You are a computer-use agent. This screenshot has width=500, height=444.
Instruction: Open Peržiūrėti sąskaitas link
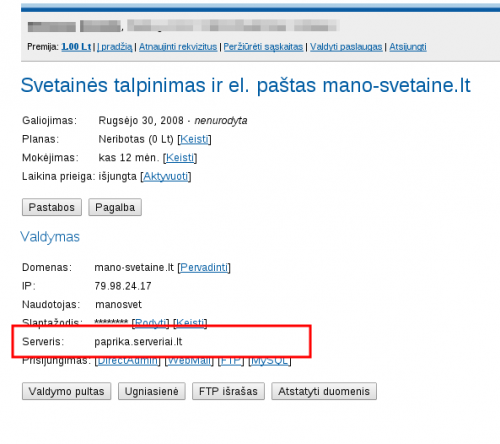(263, 47)
